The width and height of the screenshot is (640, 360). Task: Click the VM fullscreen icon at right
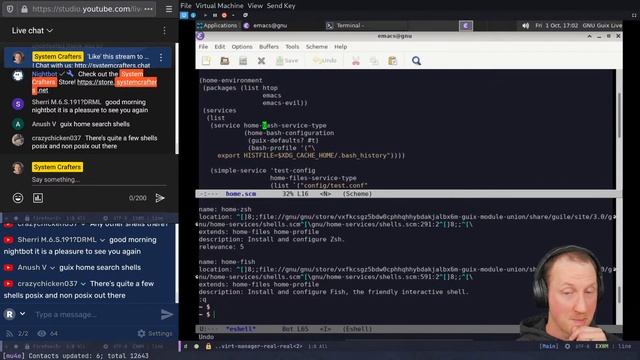(634, 15)
